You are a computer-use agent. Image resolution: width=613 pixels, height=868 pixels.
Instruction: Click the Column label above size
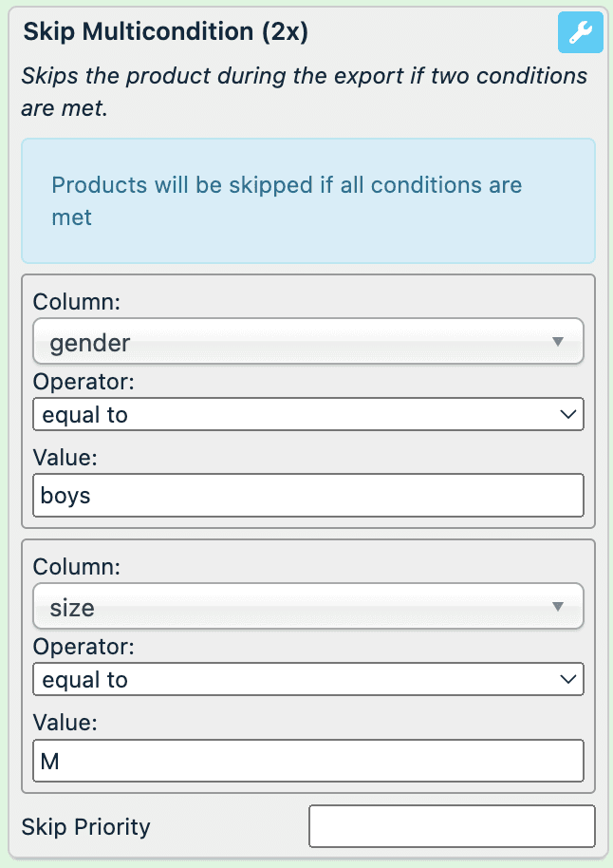[x=75, y=567]
